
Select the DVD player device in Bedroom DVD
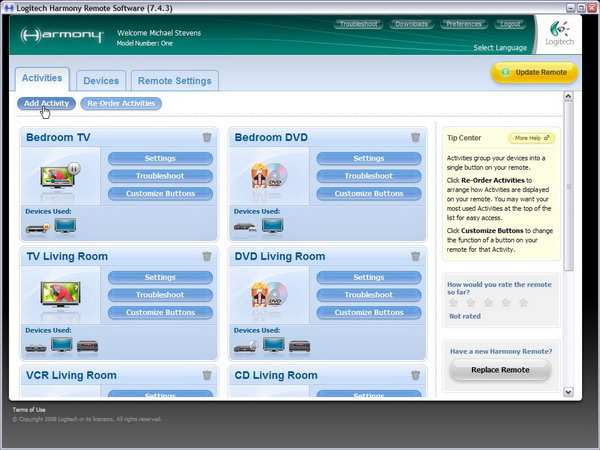coord(245,227)
